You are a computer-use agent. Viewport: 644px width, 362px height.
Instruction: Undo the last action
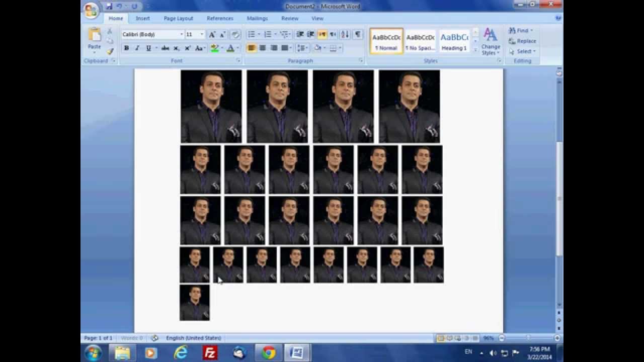119,7
